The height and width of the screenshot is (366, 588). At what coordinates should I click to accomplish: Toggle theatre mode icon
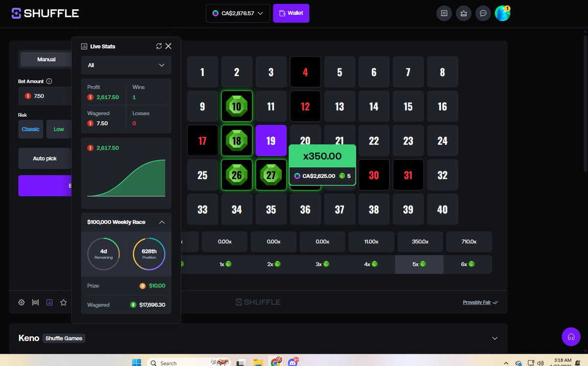click(x=35, y=303)
